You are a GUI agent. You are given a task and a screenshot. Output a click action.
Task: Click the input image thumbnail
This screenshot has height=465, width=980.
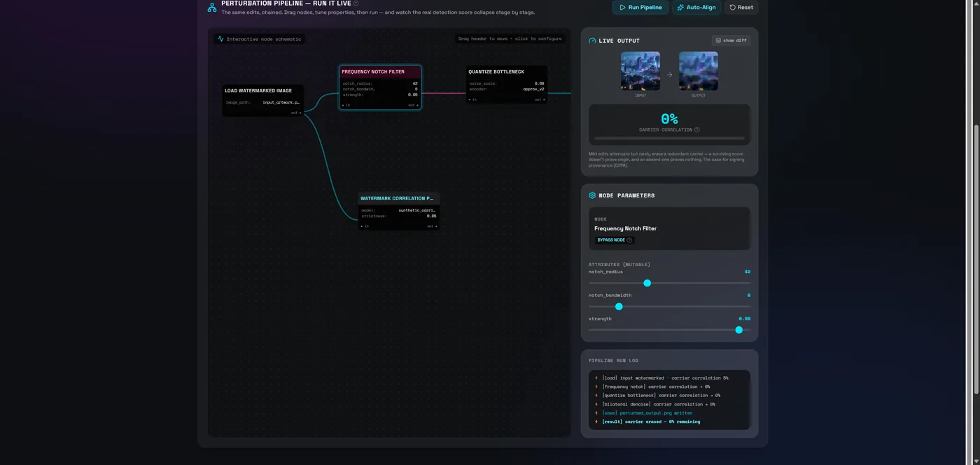(640, 71)
